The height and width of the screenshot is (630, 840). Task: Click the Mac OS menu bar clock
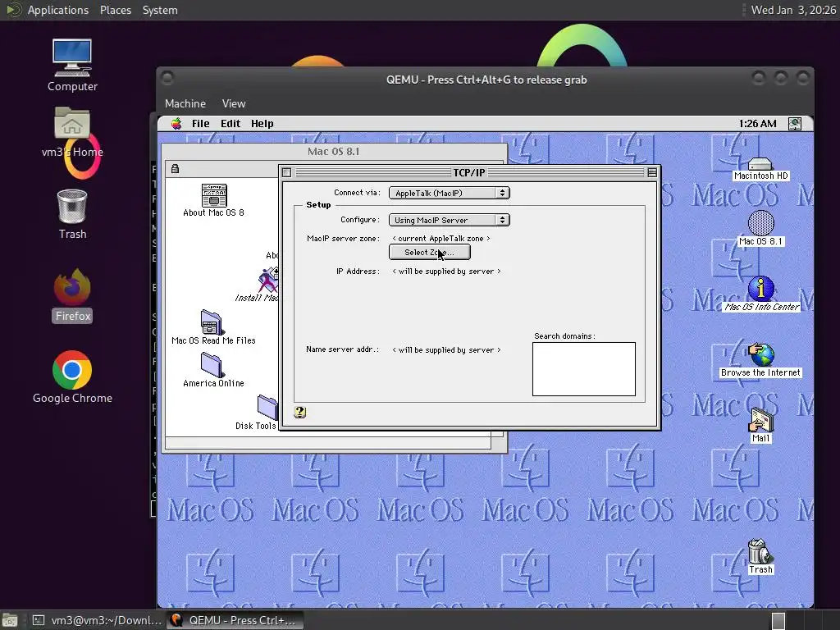(757, 124)
